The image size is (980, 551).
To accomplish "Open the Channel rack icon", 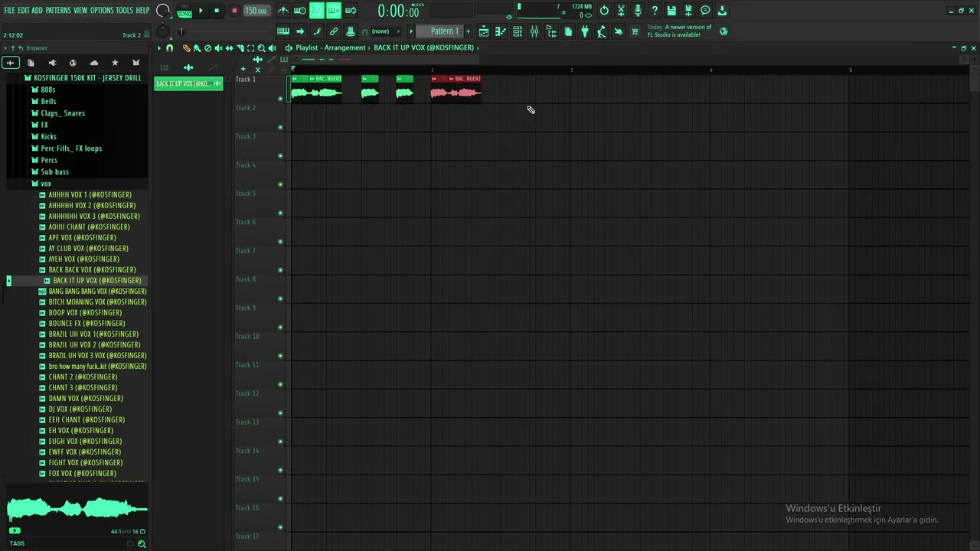I will pyautogui.click(x=518, y=31).
